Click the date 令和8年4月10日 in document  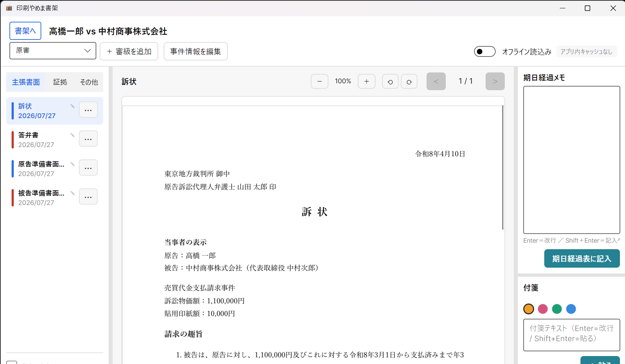pos(440,154)
